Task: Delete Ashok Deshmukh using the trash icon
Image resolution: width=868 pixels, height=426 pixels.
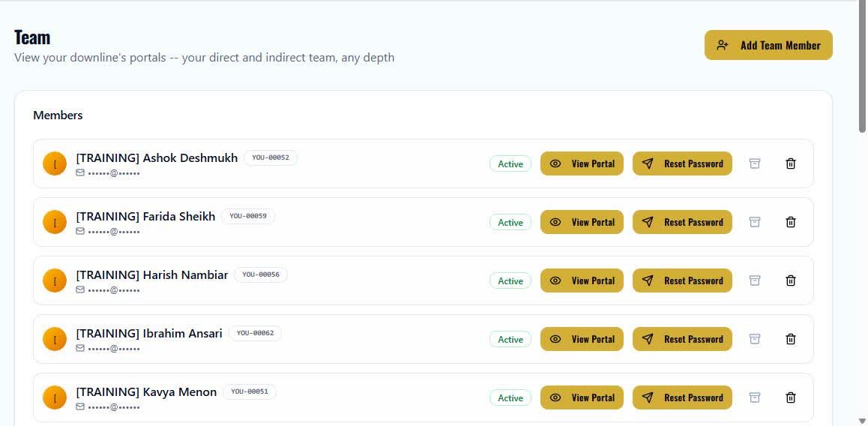Action: pos(791,163)
